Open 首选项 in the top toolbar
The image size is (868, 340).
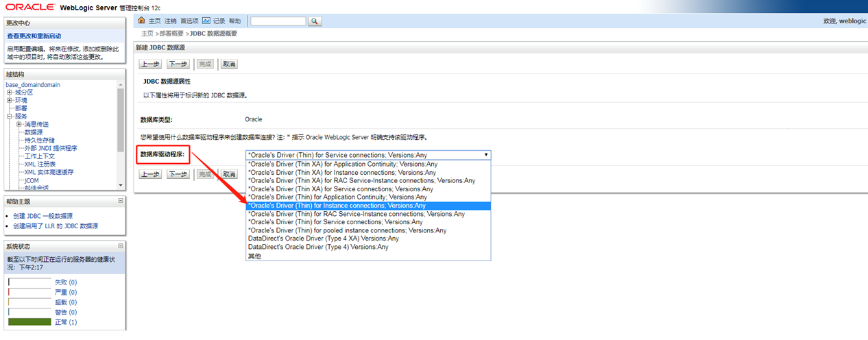coord(190,22)
